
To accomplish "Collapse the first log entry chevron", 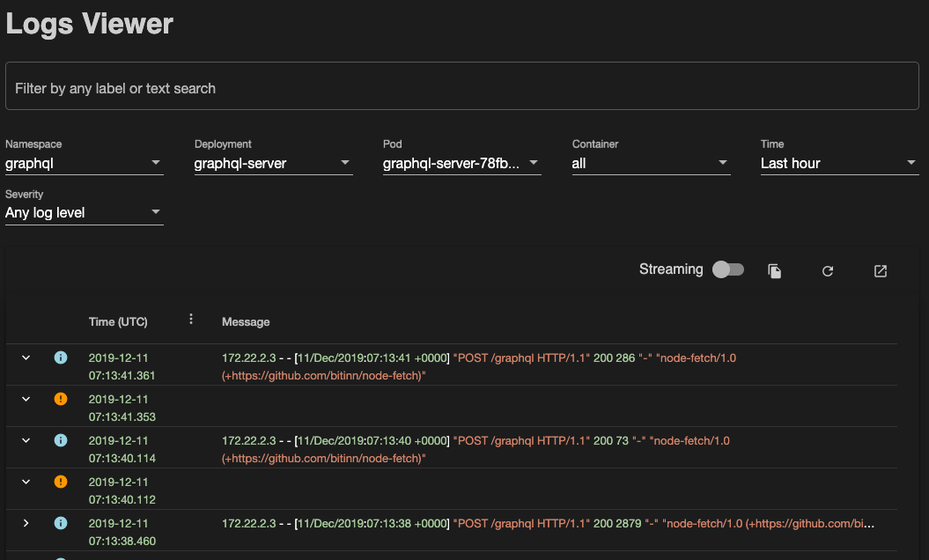I will pos(26,357).
